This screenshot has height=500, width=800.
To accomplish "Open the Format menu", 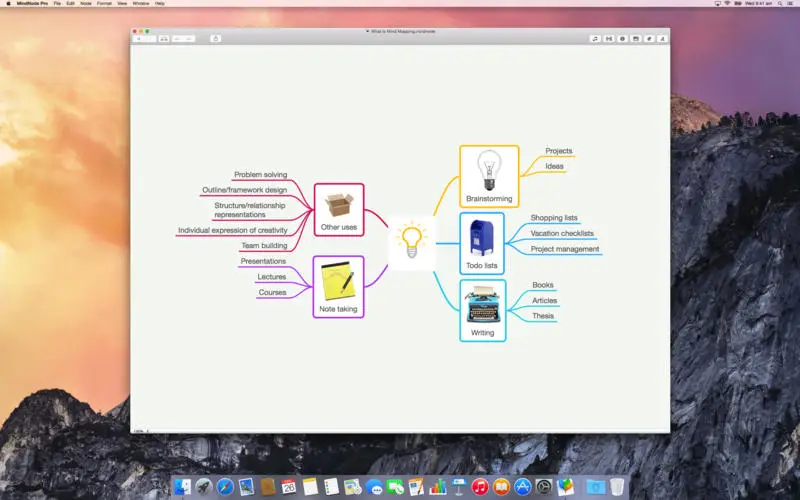I will point(104,4).
